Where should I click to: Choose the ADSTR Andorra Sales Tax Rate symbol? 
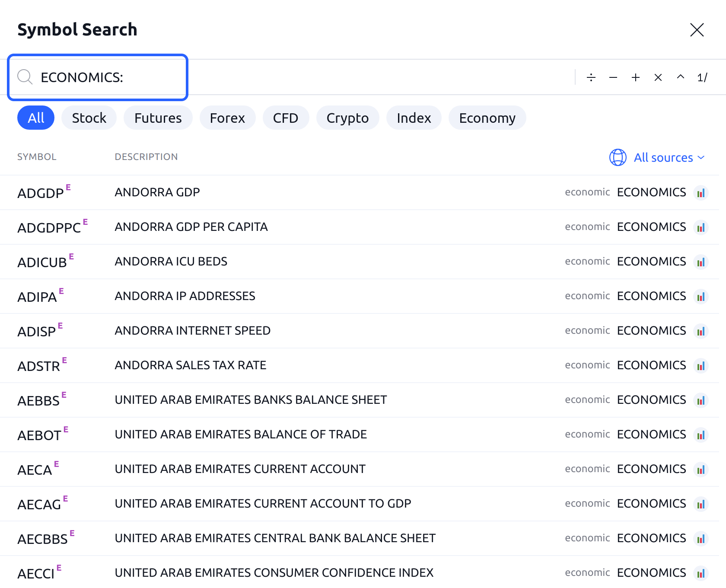pyautogui.click(x=190, y=365)
